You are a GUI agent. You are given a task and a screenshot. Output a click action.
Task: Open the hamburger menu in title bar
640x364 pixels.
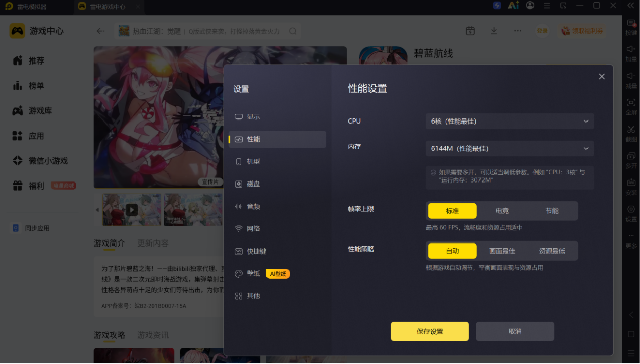coord(547,6)
